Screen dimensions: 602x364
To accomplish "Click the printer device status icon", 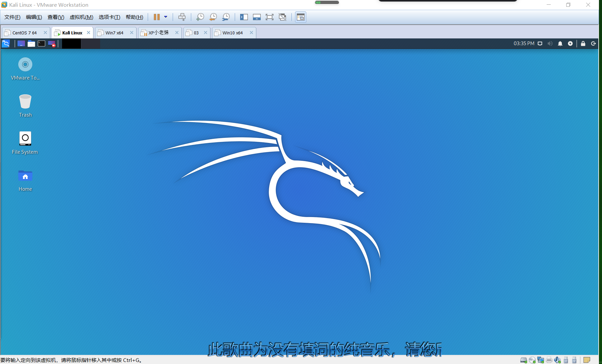I will tap(549, 360).
